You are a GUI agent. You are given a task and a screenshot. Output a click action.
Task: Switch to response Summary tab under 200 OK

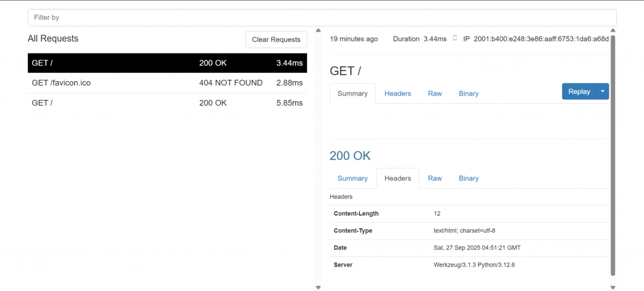[x=352, y=178]
